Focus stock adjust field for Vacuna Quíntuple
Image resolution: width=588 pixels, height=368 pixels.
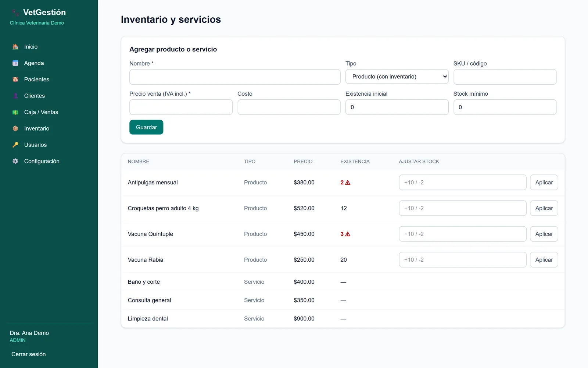click(463, 234)
